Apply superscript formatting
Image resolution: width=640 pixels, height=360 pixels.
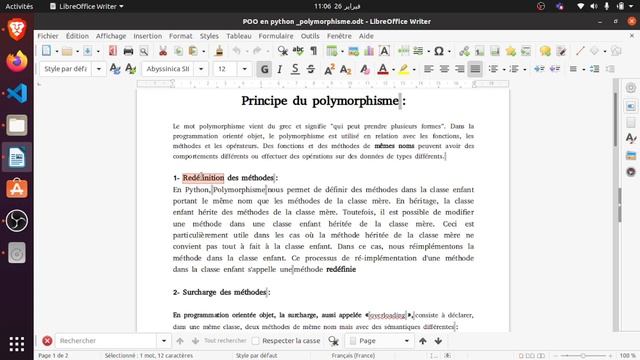pos(329,69)
